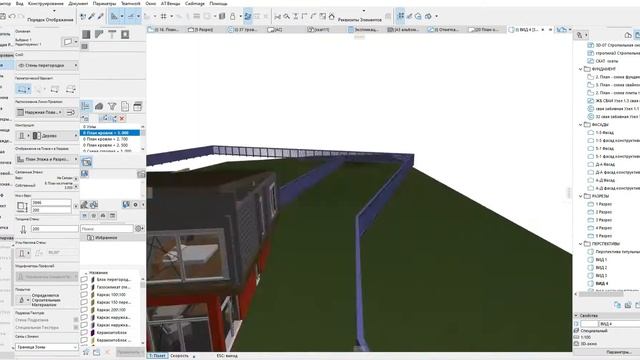Collapse the ФУНДАМЕНТ folder
This screenshot has height=360, width=640.
[580, 69]
